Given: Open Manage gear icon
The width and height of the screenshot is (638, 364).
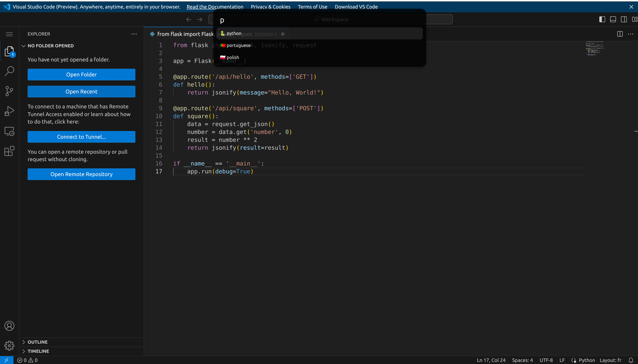Looking at the screenshot, I should coord(9,346).
